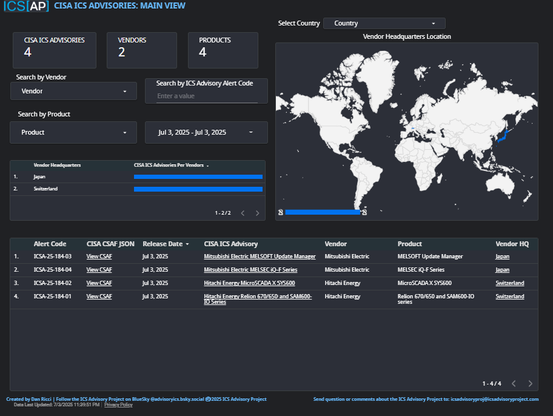This screenshot has width=553, height=416.
Task: Go to next page in vendor headquarters table
Action: (x=257, y=213)
